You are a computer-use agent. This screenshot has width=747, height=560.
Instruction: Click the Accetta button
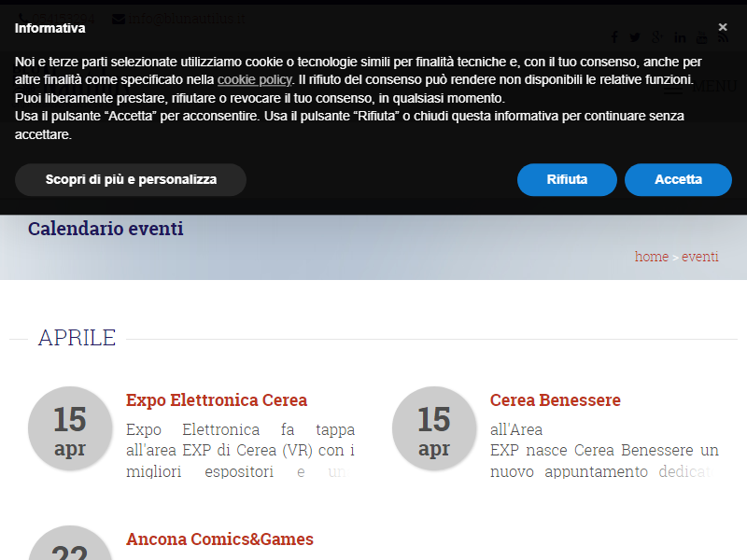[678, 179]
